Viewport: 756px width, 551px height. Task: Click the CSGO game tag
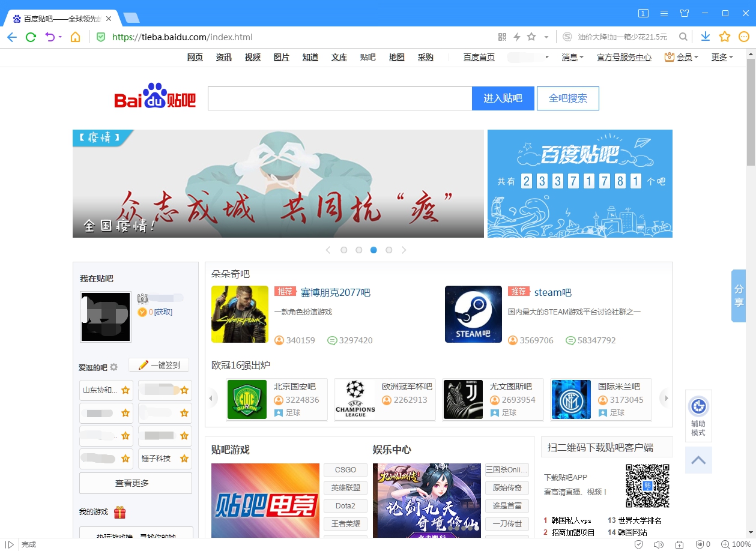[x=345, y=469]
